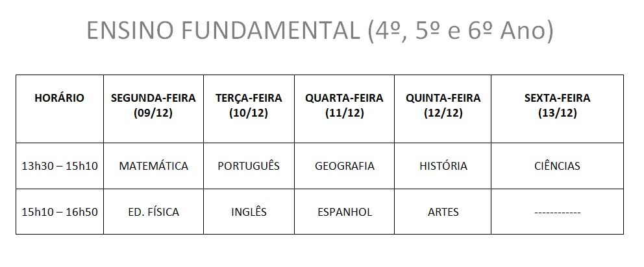This screenshot has width=644, height=267.
Task: Select the 13h30 – 15h10 time cell
Action: pos(60,166)
